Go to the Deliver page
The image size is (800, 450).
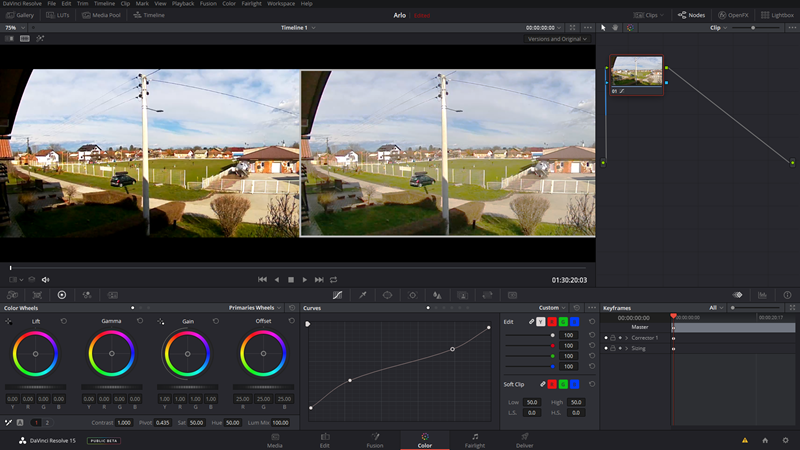pos(524,440)
